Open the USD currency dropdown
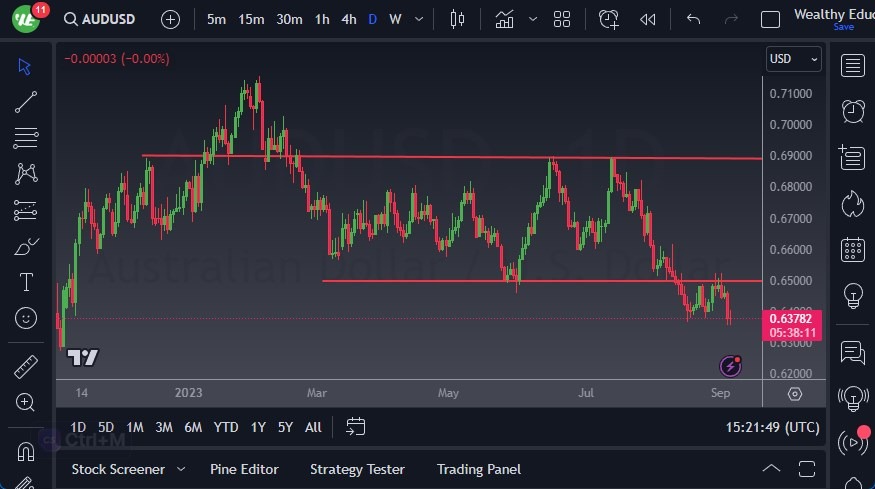Screen dimensions: 875x489 [793, 59]
